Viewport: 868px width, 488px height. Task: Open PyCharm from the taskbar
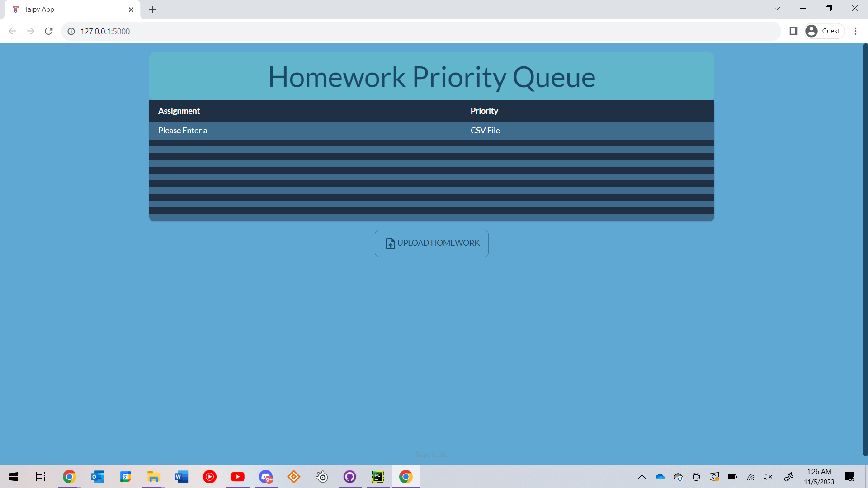tap(378, 477)
